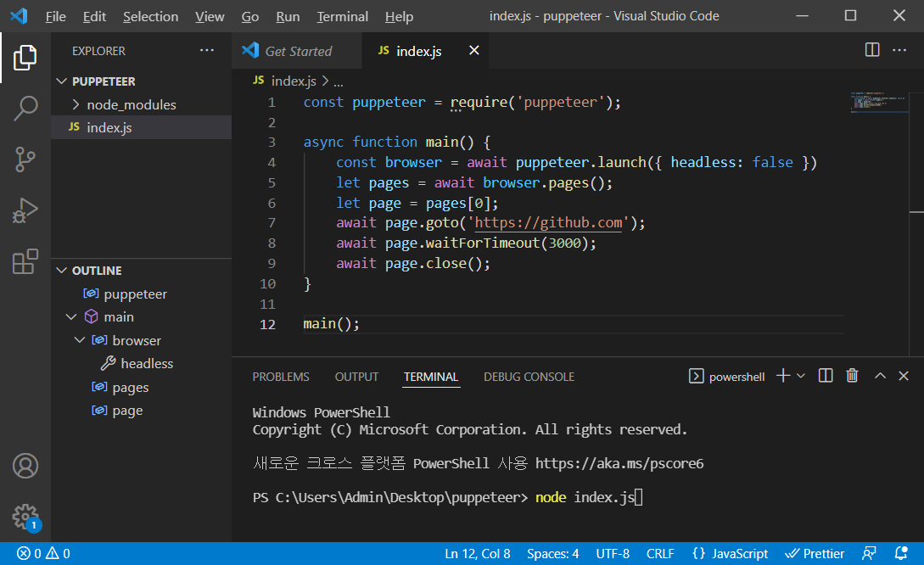Open the Search view in activity bar

(25, 109)
